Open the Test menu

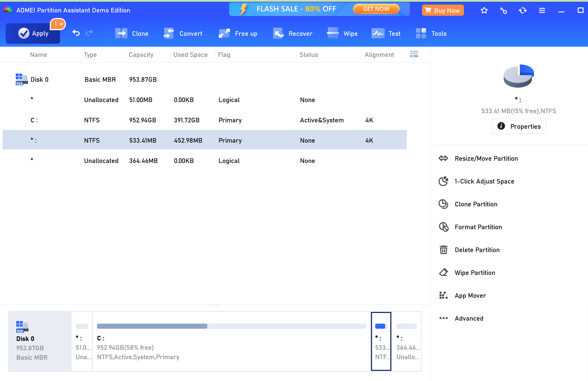tap(386, 34)
